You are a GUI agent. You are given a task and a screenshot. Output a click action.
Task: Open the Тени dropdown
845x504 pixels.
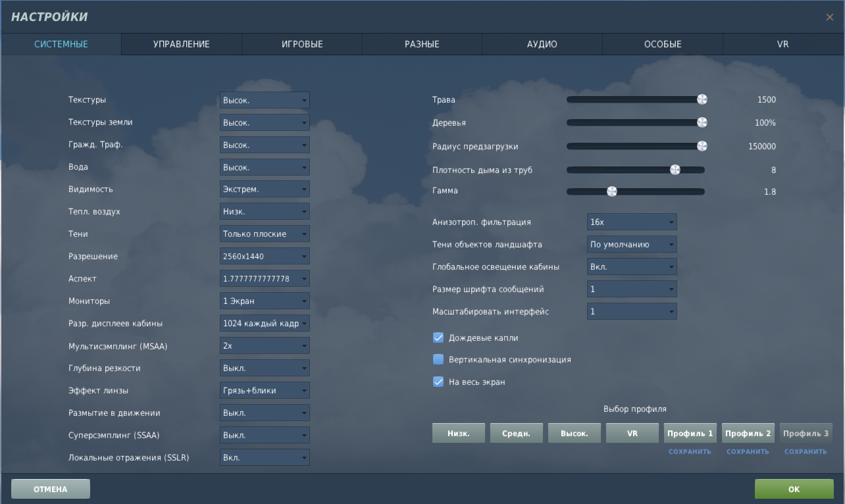[x=265, y=234]
